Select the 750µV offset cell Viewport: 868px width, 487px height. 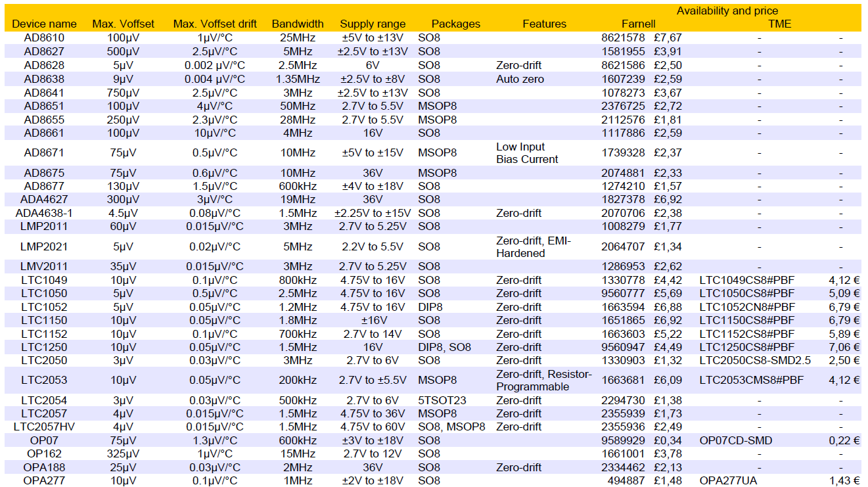point(124,93)
